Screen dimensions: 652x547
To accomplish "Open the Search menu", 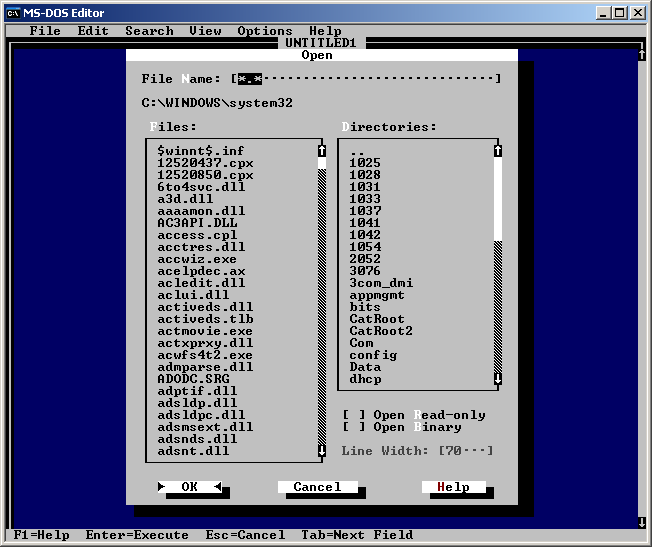I will coord(149,31).
